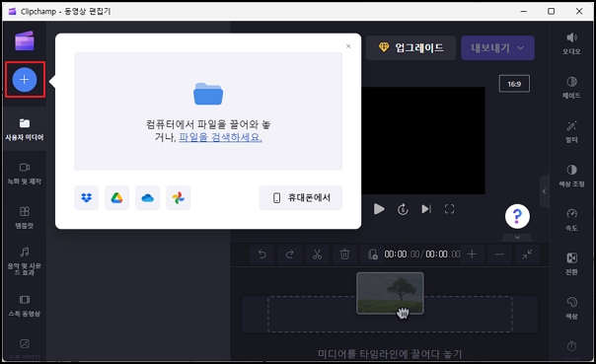596x364 pixels.
Task: Import media from OneDrive
Action: pyautogui.click(x=147, y=198)
